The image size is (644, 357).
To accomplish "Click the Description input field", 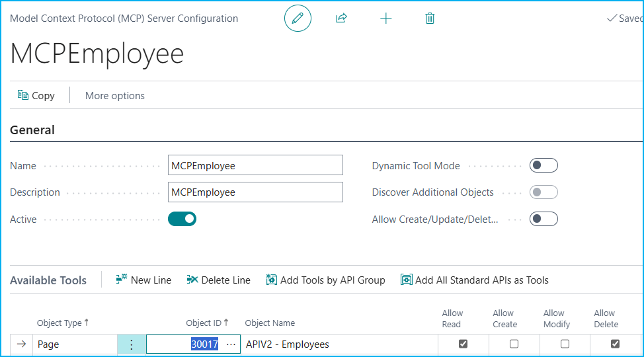I will pos(255,192).
